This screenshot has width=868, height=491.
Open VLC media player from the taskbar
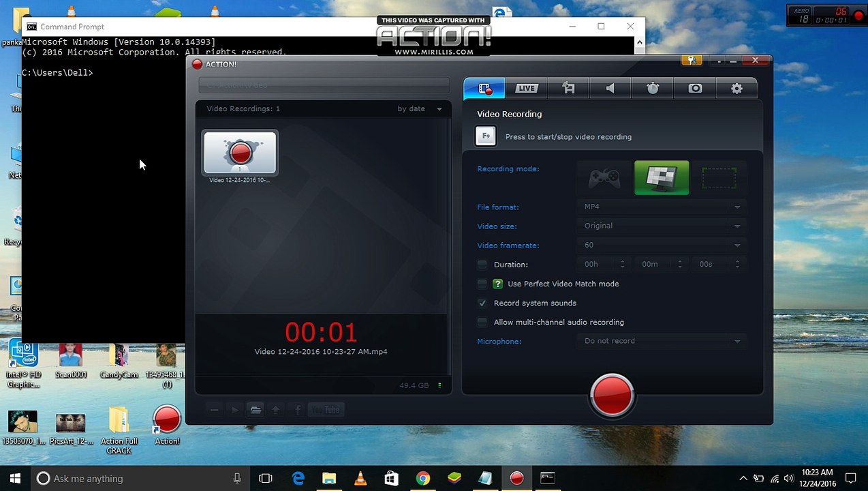click(x=360, y=479)
